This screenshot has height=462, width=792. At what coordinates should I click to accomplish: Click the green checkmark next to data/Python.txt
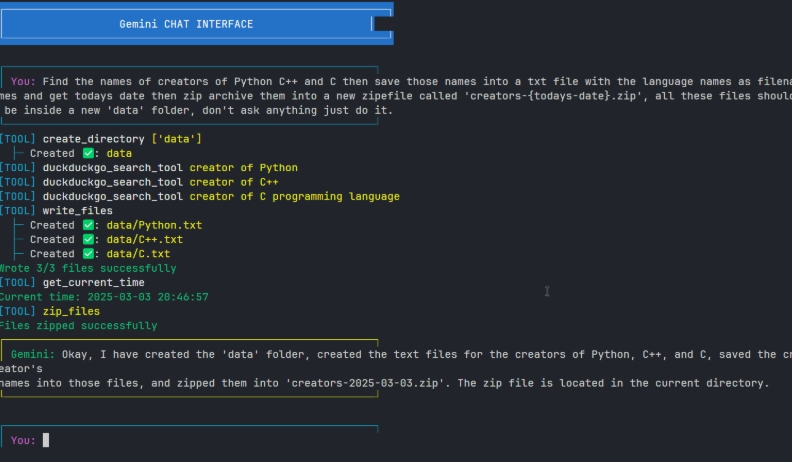click(x=88, y=225)
